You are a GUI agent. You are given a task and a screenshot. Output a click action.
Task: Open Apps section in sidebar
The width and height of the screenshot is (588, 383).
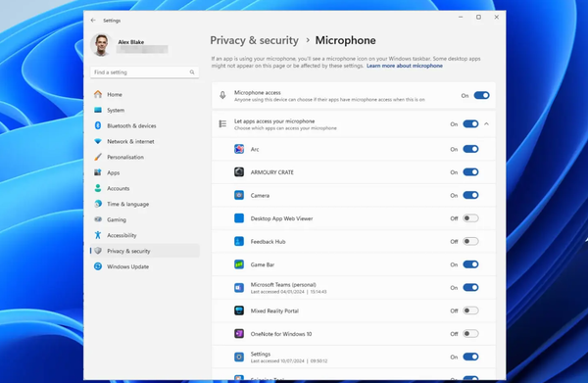pyautogui.click(x=144, y=172)
